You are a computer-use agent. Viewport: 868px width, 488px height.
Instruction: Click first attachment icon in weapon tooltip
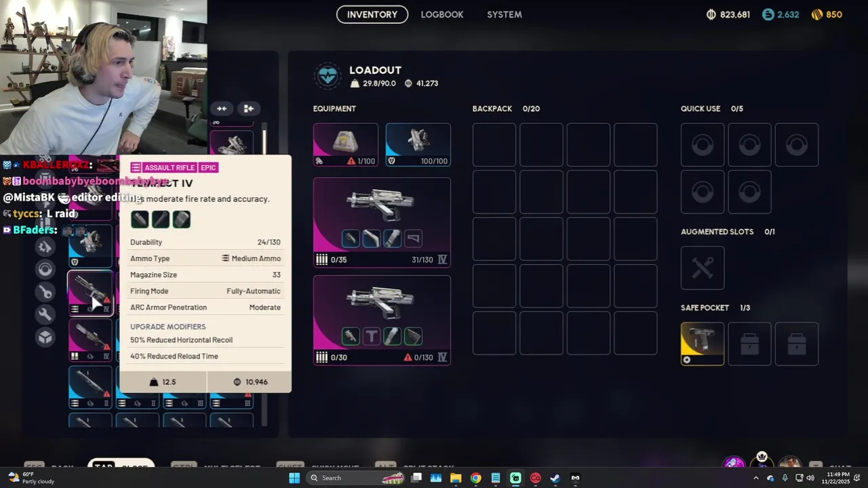(x=140, y=219)
